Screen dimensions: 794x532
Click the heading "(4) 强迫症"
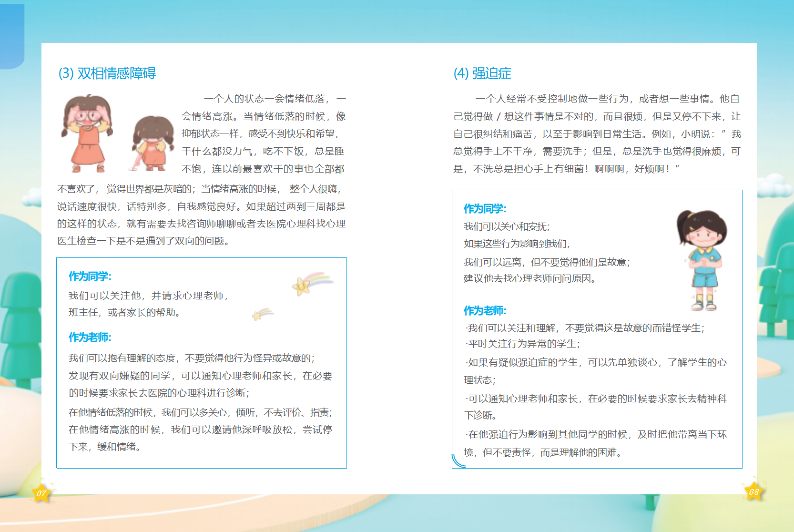point(482,73)
